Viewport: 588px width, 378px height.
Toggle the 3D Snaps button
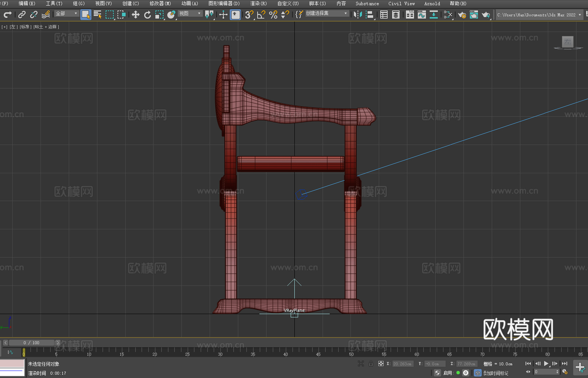(x=249, y=14)
